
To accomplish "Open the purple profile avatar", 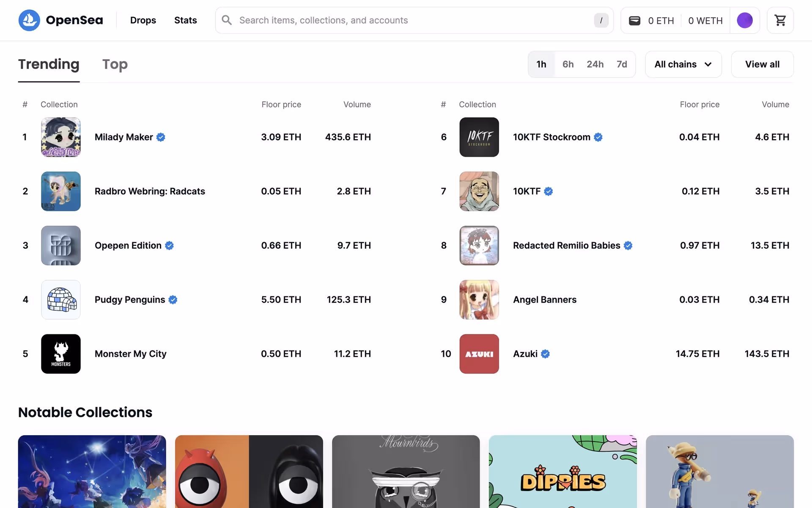I will tap(744, 20).
